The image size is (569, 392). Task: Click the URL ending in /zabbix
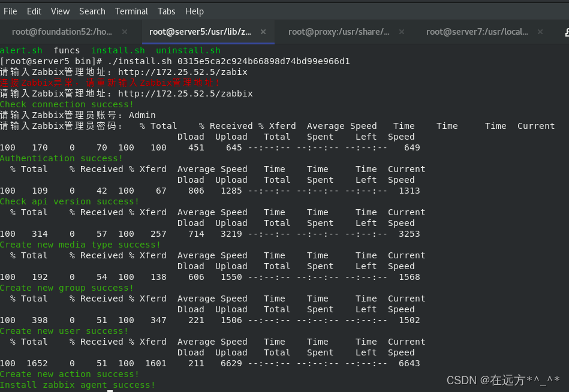(185, 94)
